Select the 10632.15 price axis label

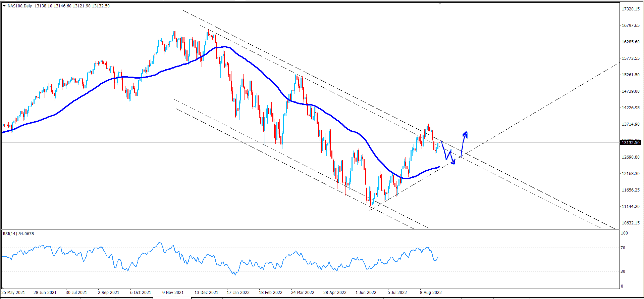pyautogui.click(x=631, y=223)
